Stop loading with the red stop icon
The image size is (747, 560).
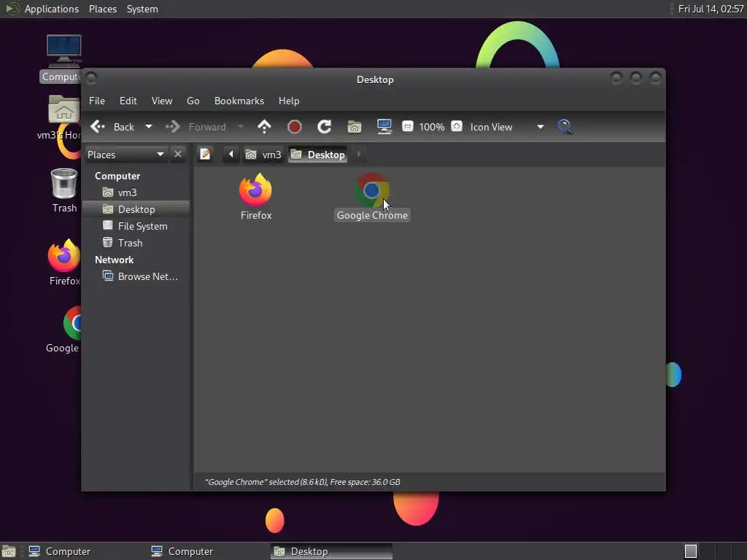tap(295, 127)
